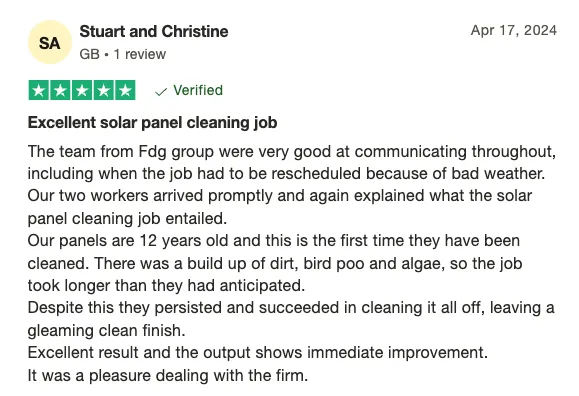Click the third green rating star

click(x=82, y=90)
